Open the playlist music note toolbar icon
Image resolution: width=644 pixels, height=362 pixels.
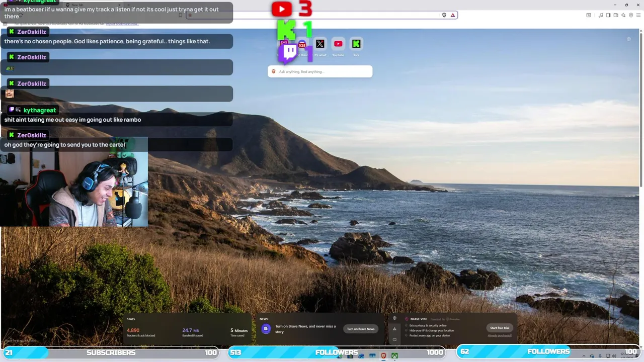[x=601, y=15]
